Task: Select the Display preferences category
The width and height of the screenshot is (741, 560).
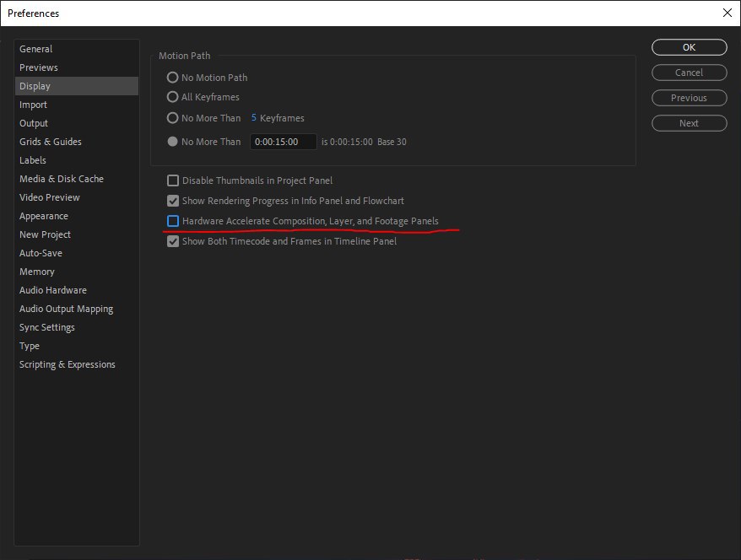Action: coord(77,86)
